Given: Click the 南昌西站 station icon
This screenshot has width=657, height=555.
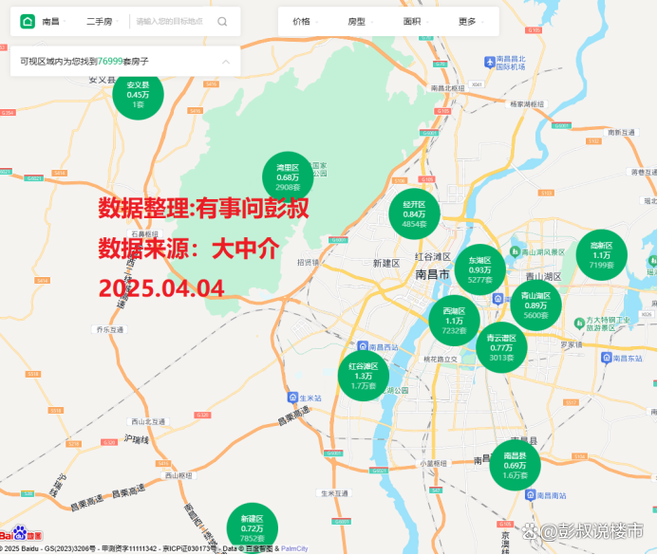Looking at the screenshot, I should pyautogui.click(x=362, y=346).
